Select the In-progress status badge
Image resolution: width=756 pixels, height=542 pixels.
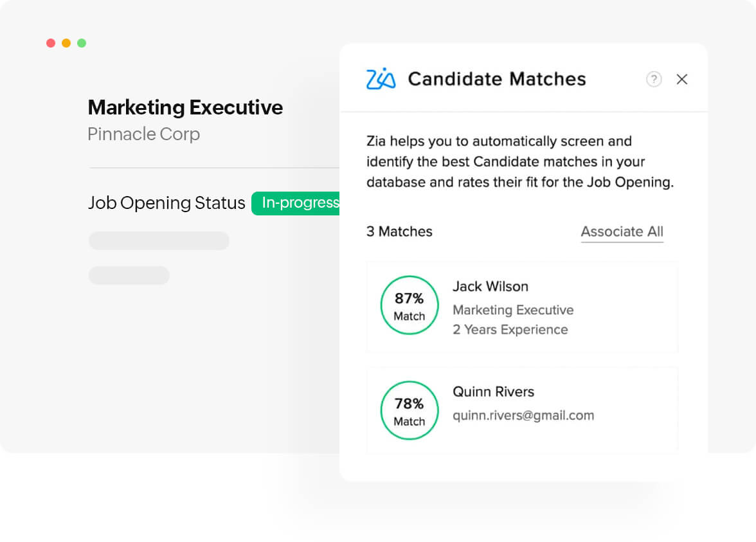click(297, 203)
